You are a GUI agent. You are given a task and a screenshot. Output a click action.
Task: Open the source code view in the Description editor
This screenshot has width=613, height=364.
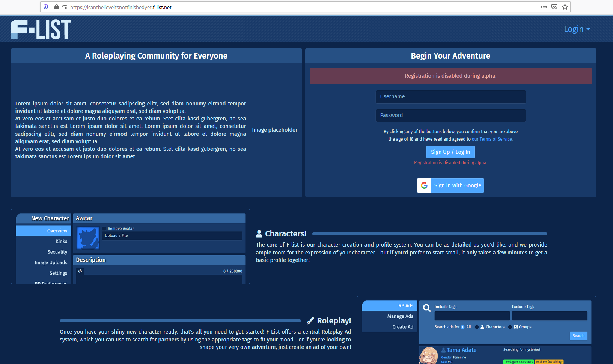pos(80,271)
